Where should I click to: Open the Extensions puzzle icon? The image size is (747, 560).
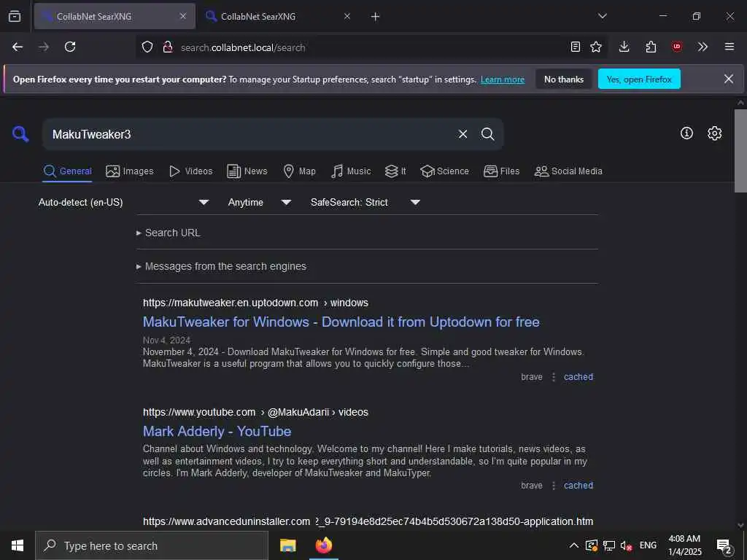[x=651, y=47]
